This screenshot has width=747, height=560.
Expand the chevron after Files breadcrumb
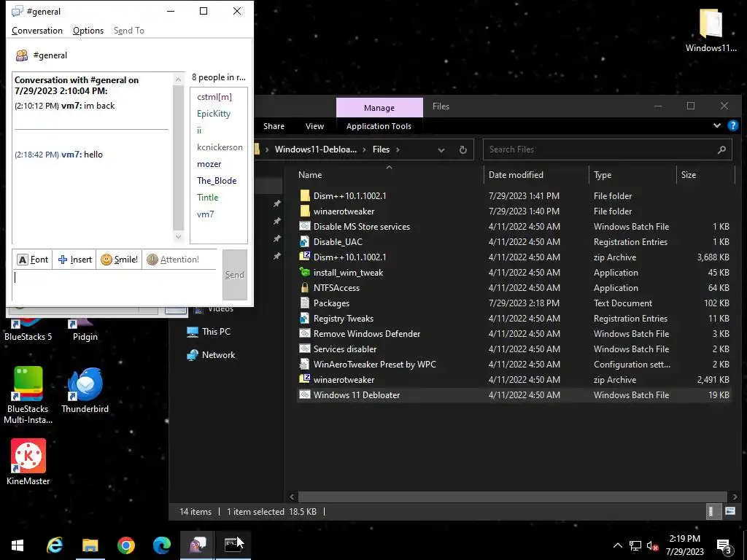398,149
